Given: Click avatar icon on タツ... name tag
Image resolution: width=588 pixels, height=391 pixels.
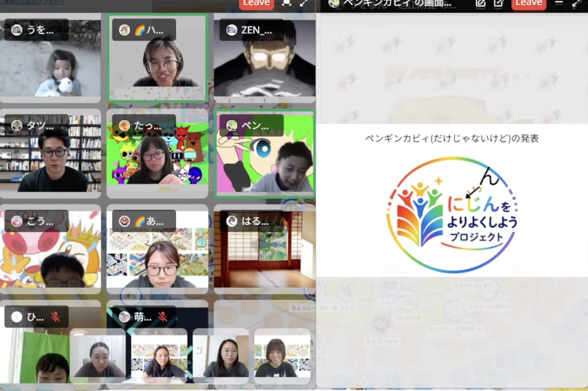Looking at the screenshot, I should [x=17, y=125].
